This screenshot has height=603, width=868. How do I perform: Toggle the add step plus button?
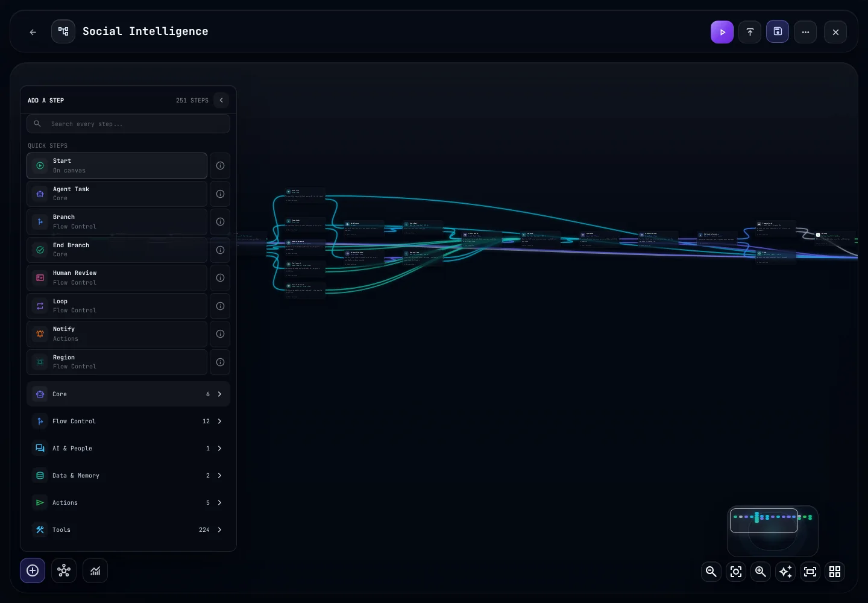33,570
